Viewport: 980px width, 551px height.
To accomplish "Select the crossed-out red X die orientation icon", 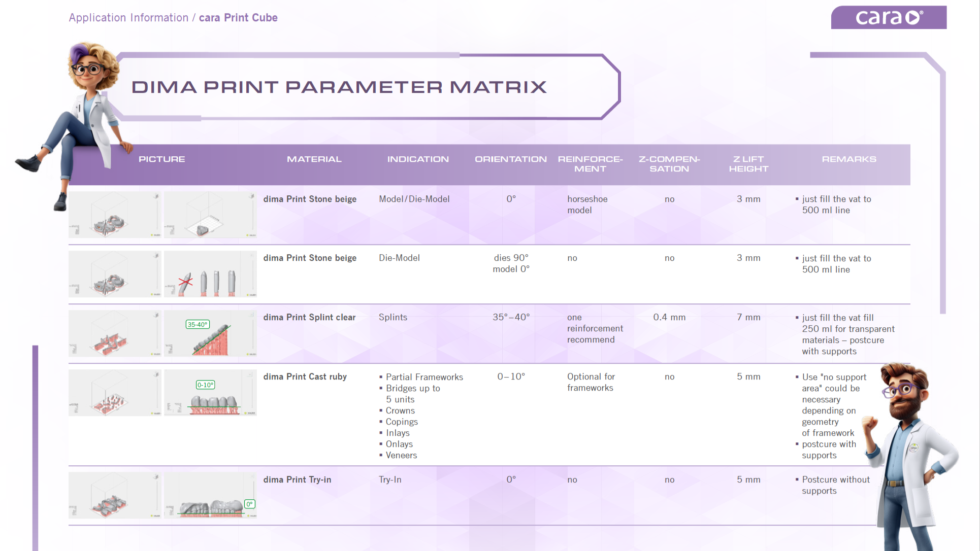I will click(x=185, y=282).
